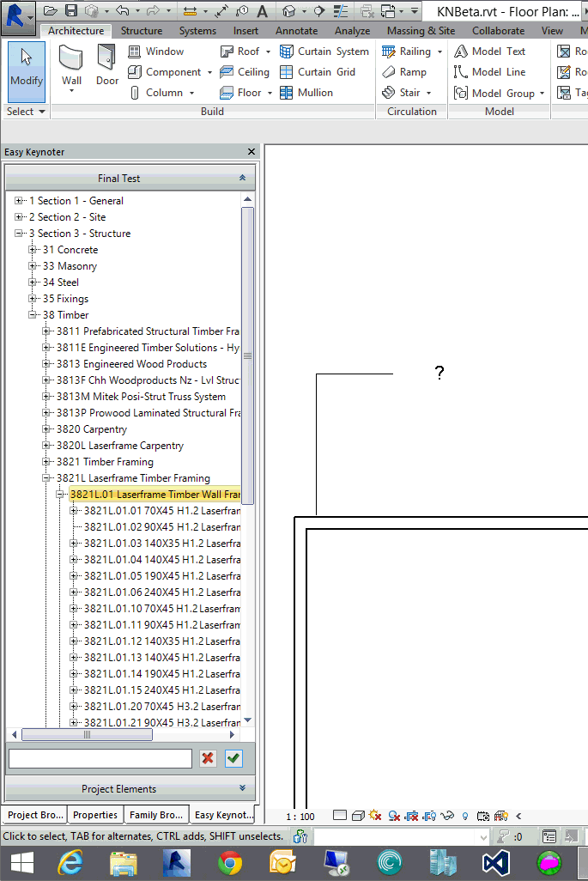Click the Worksets icon in status bar
The height and width of the screenshot is (881, 588).
(x=300, y=836)
